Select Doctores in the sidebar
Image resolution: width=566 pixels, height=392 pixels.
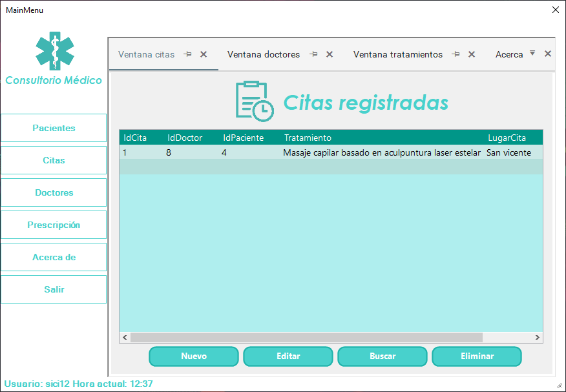[54, 192]
